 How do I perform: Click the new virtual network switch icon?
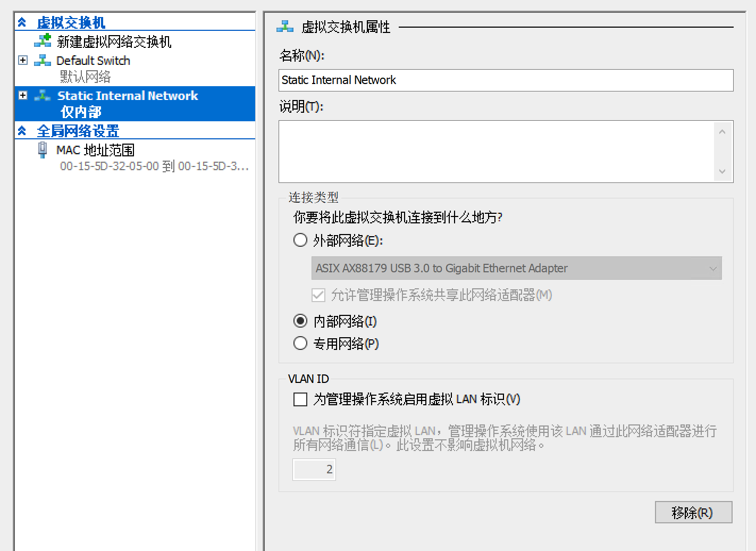tap(43, 41)
